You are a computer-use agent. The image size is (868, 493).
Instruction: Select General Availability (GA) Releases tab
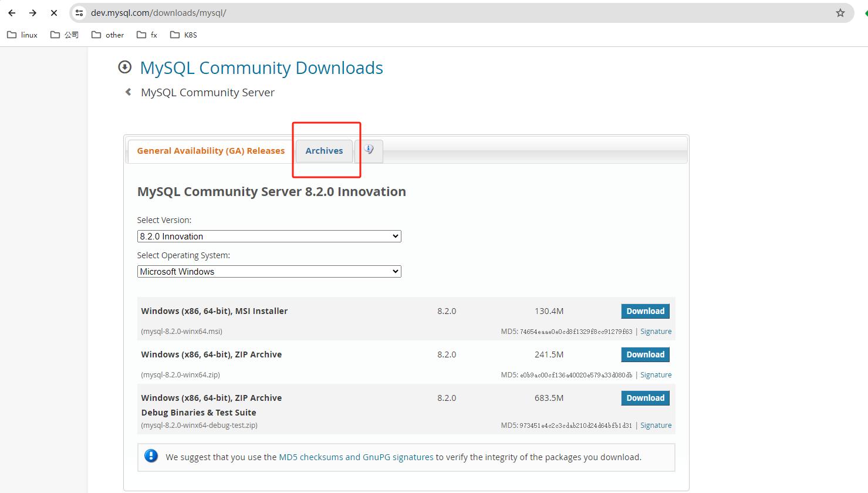tap(211, 151)
